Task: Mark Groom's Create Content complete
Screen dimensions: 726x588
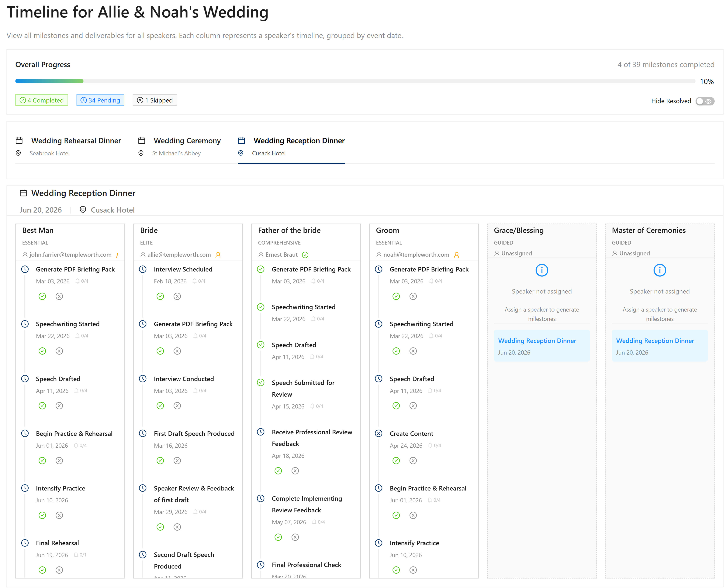Action: [396, 461]
